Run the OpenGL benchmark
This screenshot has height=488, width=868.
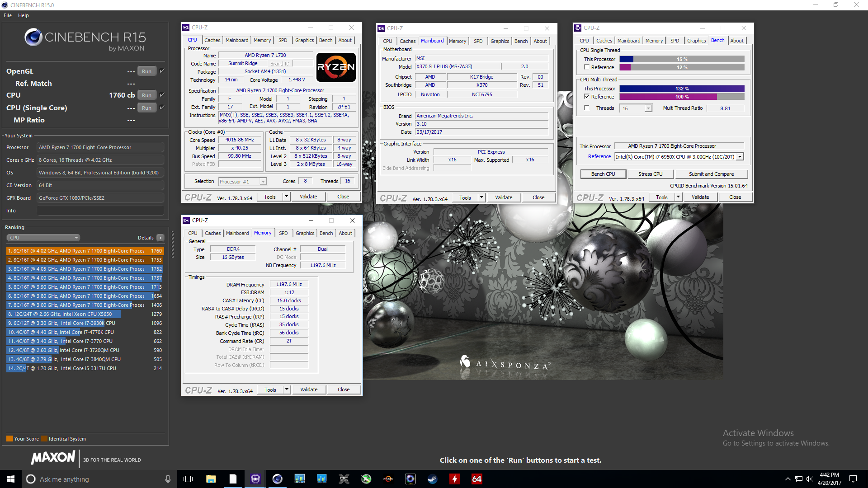[146, 71]
